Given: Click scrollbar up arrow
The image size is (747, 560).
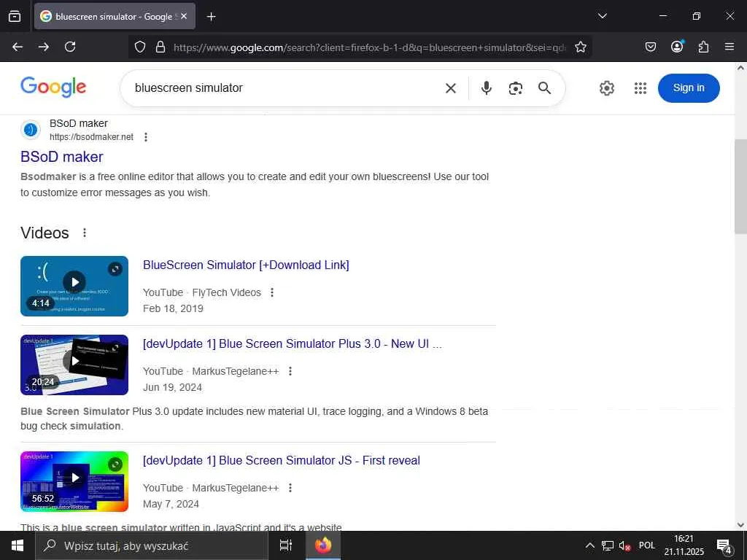Looking at the screenshot, I should click(740, 68).
